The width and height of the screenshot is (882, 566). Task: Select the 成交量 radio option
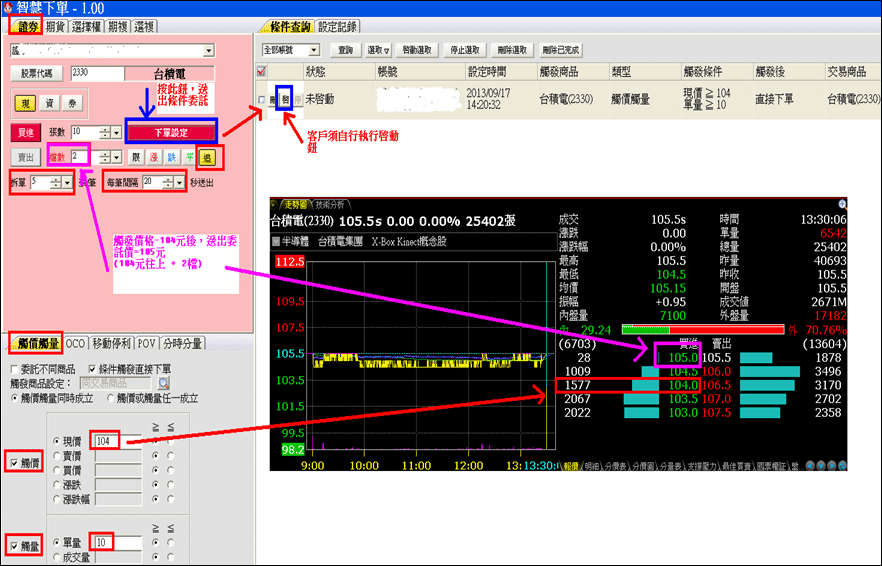tap(56, 557)
